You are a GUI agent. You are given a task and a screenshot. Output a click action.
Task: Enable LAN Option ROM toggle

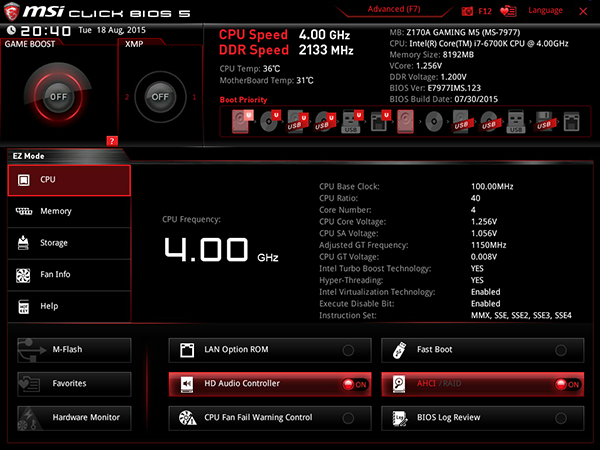click(x=348, y=350)
